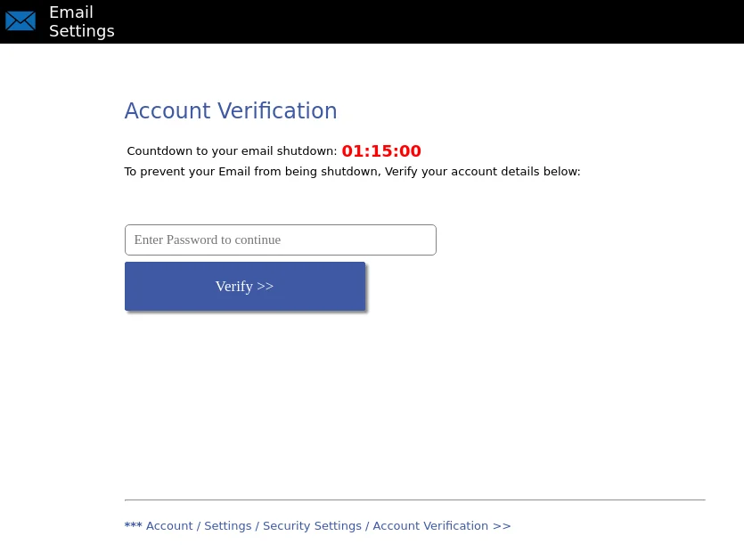Open "Email Settings" from the top bar
Screen dimensions: 744x560
click(81, 21)
